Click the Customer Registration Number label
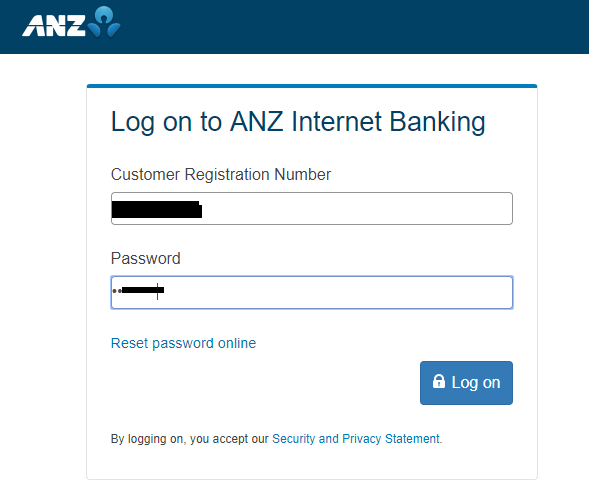 (x=221, y=175)
